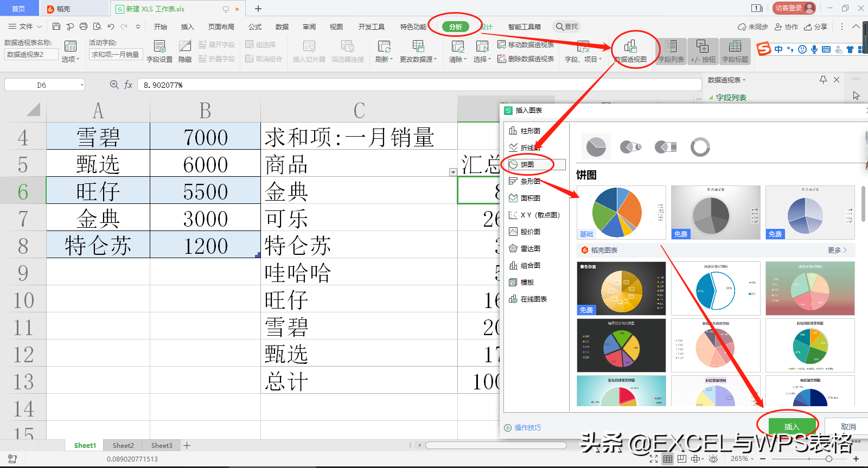Switch to Sheet3 tab
Image resolution: width=868 pixels, height=468 pixels.
(x=162, y=445)
